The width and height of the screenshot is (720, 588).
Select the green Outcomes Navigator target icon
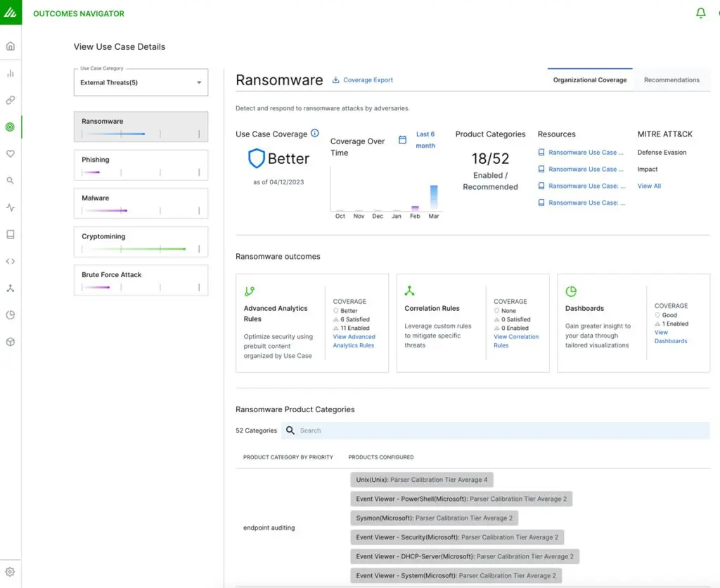[10, 127]
